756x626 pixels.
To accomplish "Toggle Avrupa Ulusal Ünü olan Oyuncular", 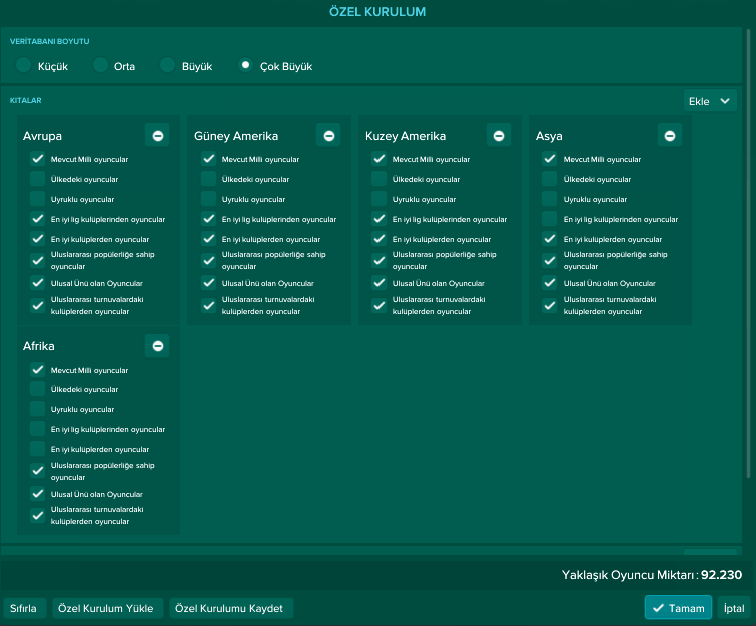I will [x=38, y=283].
